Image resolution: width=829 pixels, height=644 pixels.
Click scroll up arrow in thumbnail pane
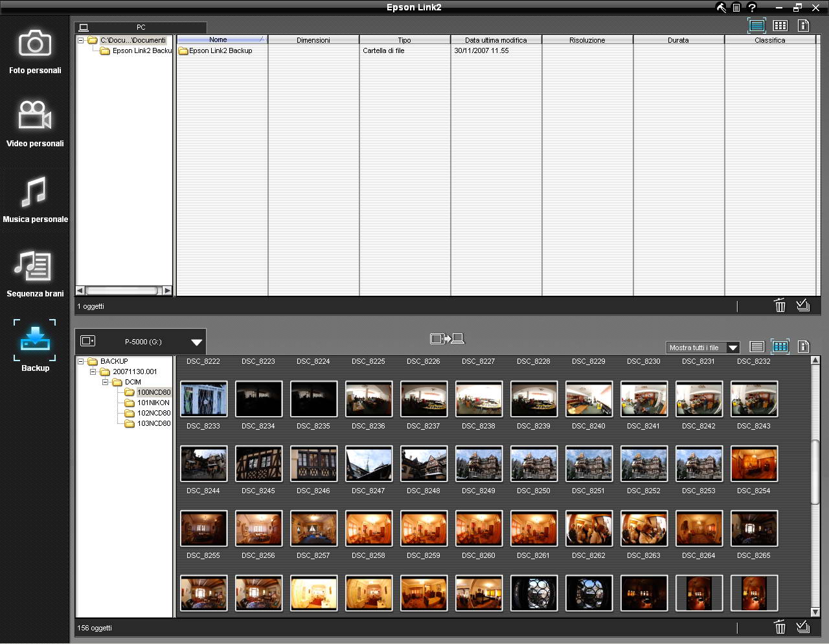click(815, 361)
